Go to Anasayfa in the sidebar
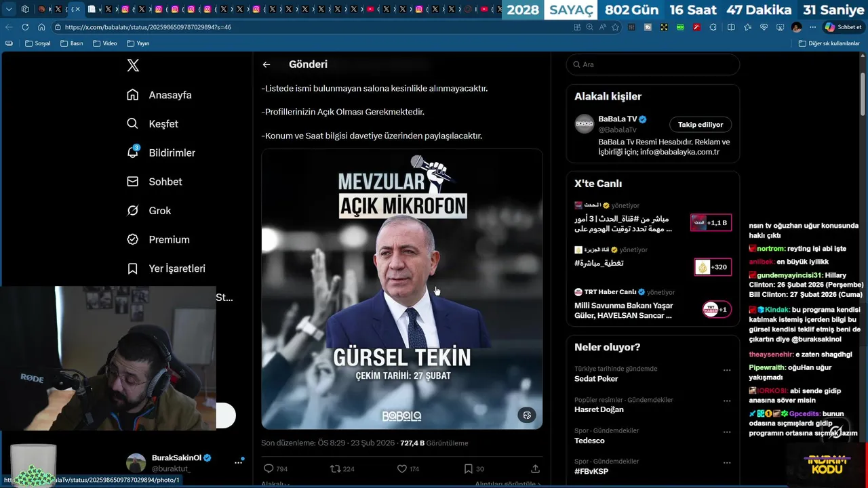 click(159, 95)
